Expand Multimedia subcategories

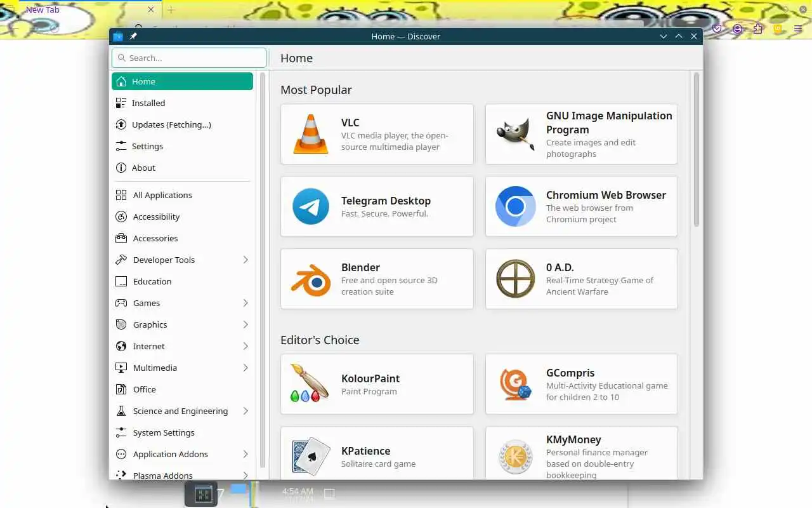(246, 368)
